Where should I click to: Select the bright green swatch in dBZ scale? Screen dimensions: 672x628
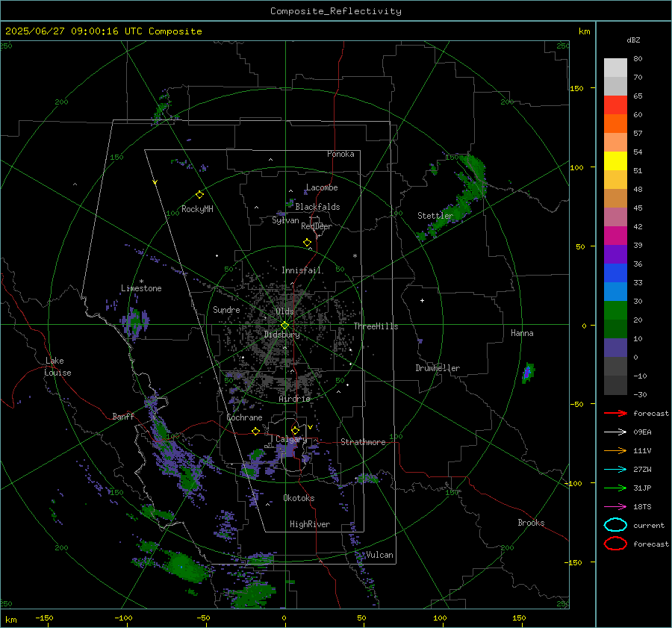coord(615,311)
